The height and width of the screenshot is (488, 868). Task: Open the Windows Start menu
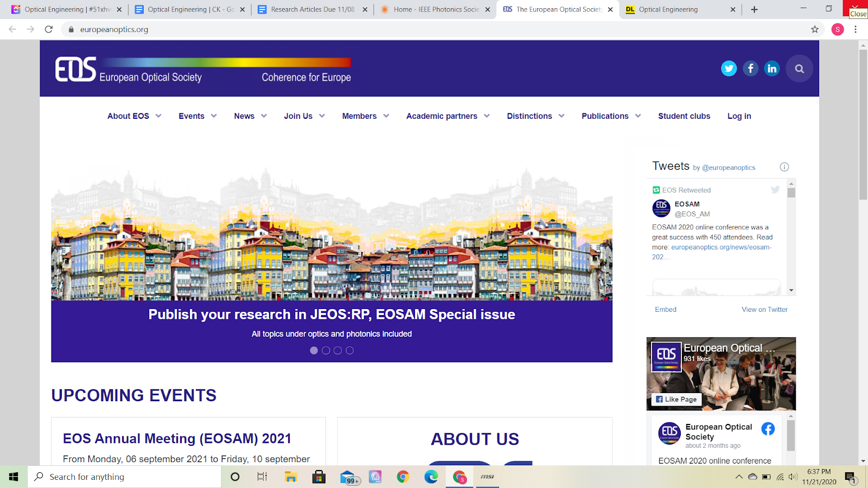point(14,477)
